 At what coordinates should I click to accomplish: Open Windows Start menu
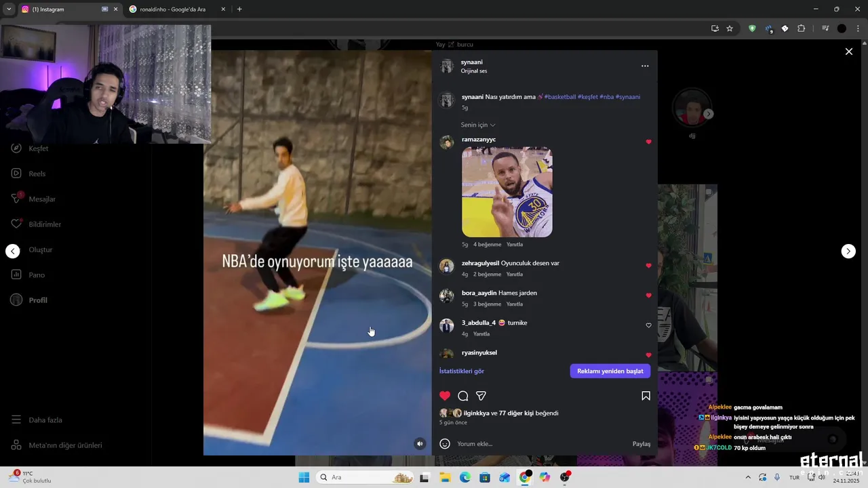pyautogui.click(x=304, y=477)
